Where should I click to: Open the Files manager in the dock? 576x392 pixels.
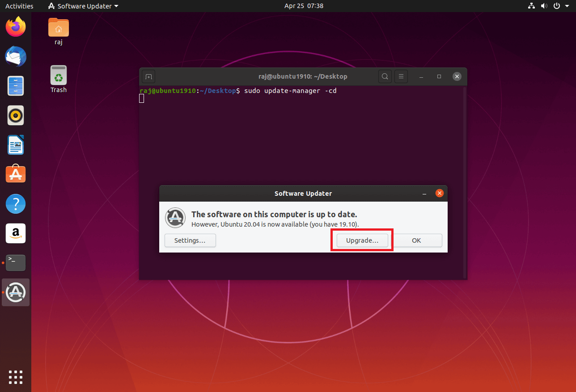click(16, 86)
